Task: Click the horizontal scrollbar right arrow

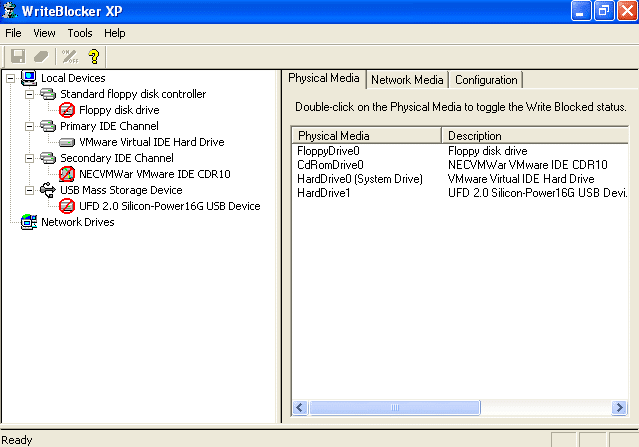Action: [x=619, y=407]
